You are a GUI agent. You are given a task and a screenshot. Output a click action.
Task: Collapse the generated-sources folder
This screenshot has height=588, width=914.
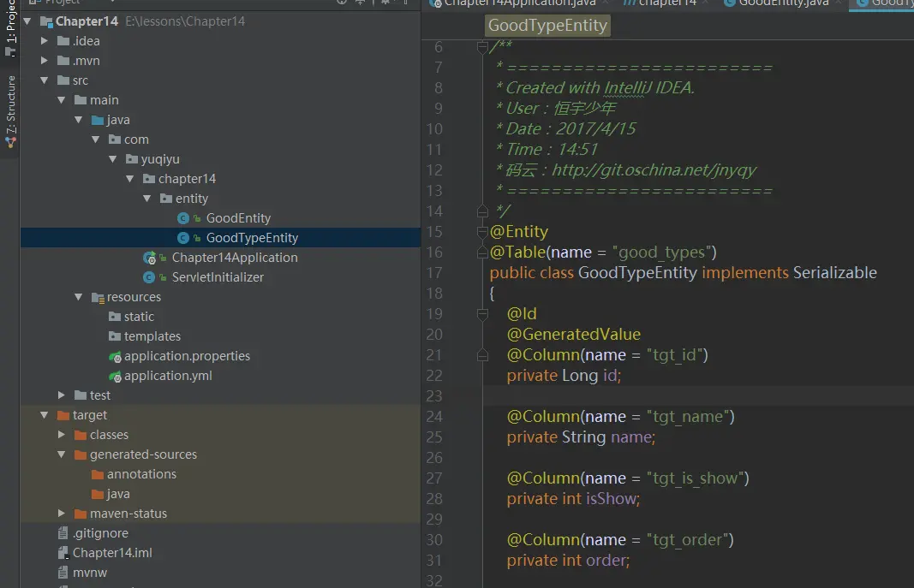61,454
